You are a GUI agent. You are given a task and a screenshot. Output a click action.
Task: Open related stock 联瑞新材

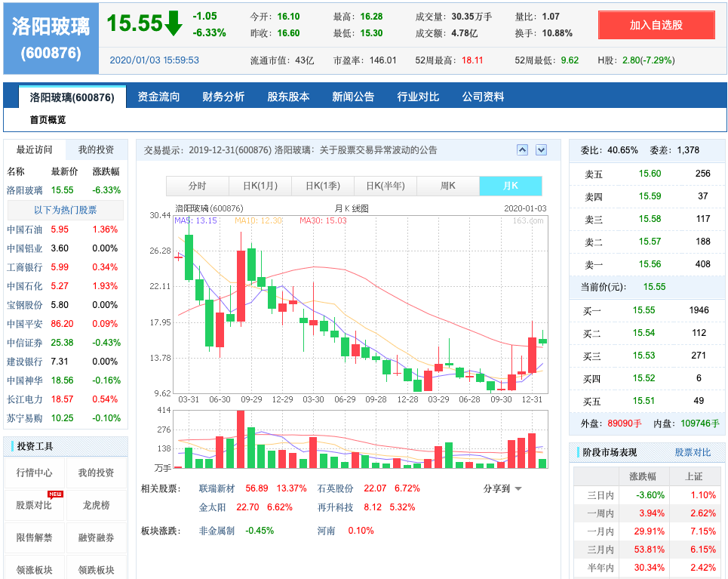click(x=217, y=488)
